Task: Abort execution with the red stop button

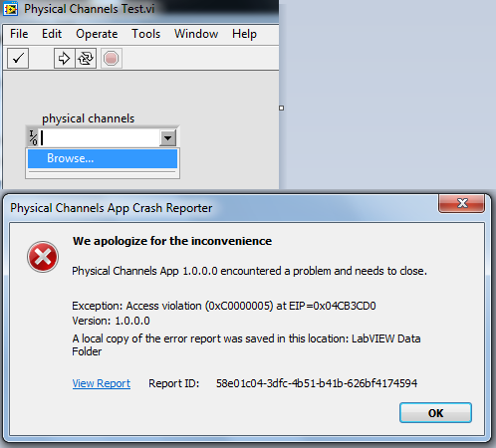Action: point(112,59)
